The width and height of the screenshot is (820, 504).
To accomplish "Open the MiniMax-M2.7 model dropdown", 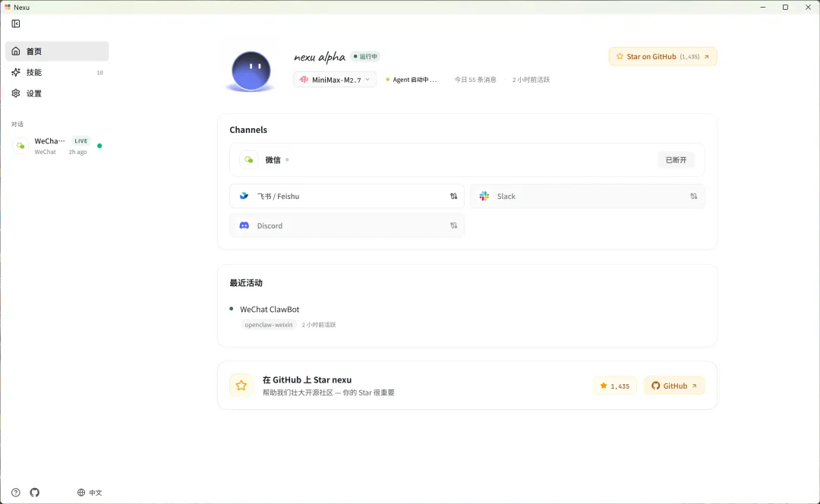I will [x=335, y=80].
